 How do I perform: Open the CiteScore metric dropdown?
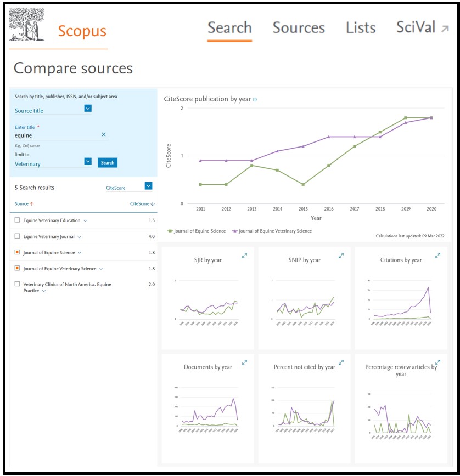(148, 186)
